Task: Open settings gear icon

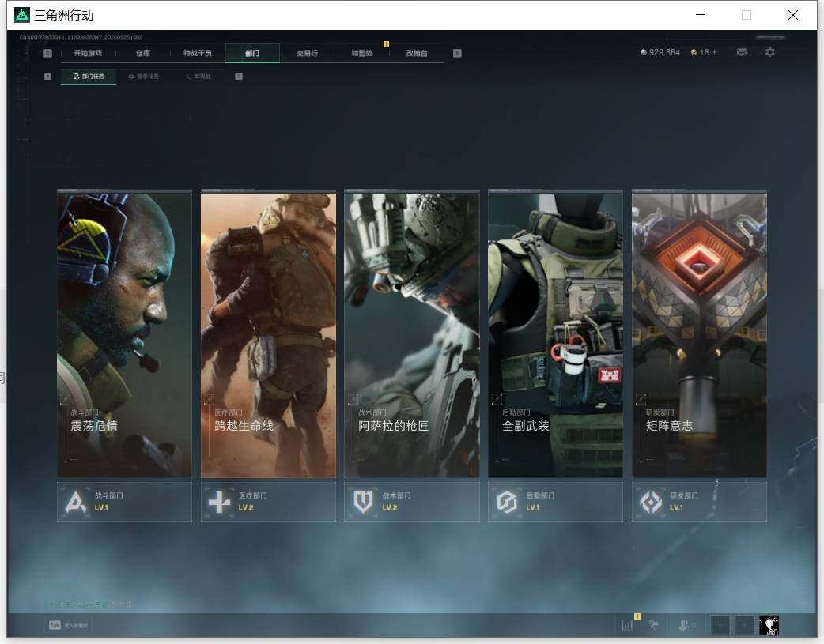Action: point(770,52)
